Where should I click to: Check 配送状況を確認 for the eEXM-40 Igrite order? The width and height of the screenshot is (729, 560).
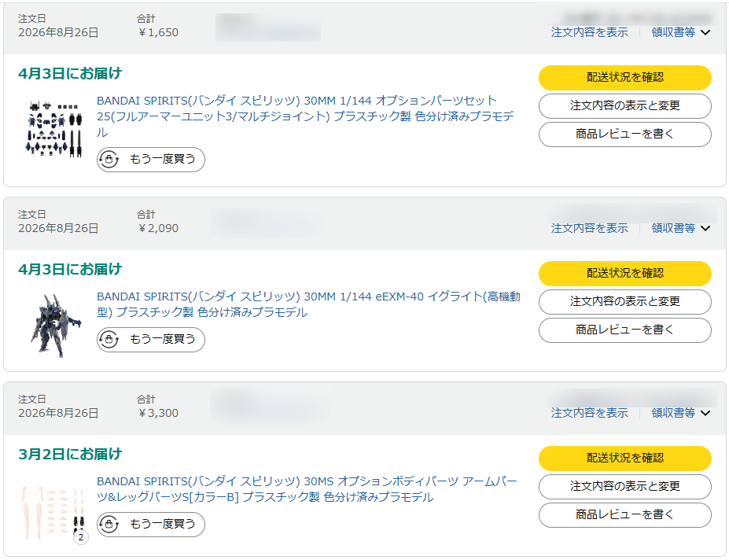tap(625, 274)
